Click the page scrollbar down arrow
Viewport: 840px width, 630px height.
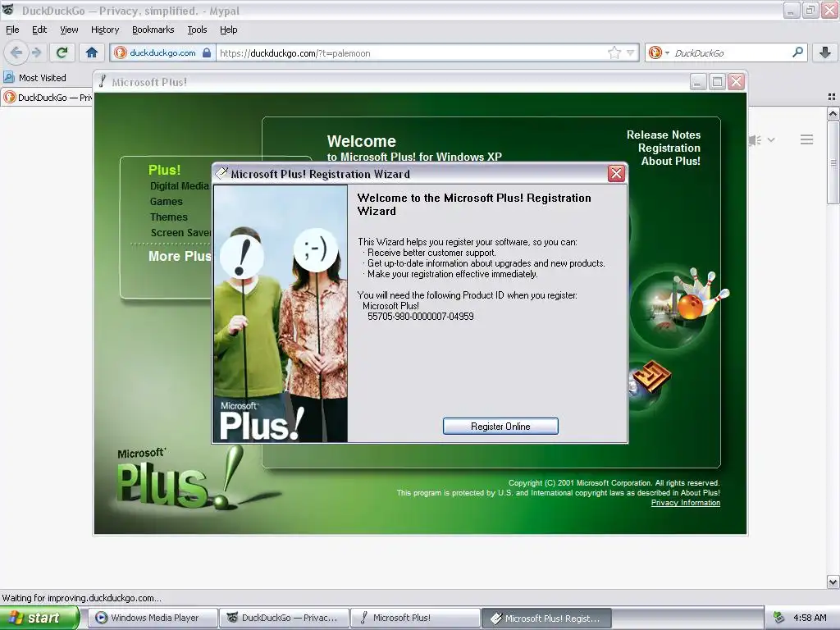pos(833,582)
